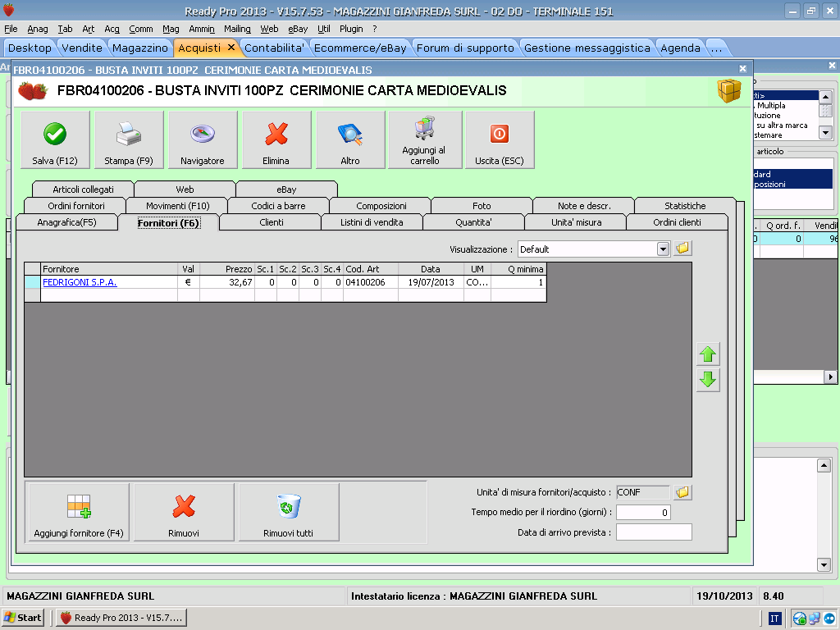Click Elimina red X button

click(x=276, y=139)
